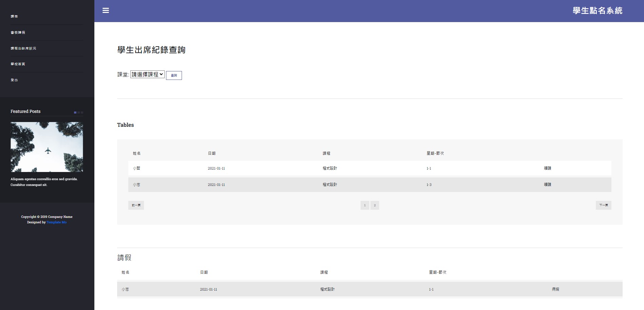
Task: Click the 日期 header in the 請假 table
Action: pyautogui.click(x=204, y=272)
